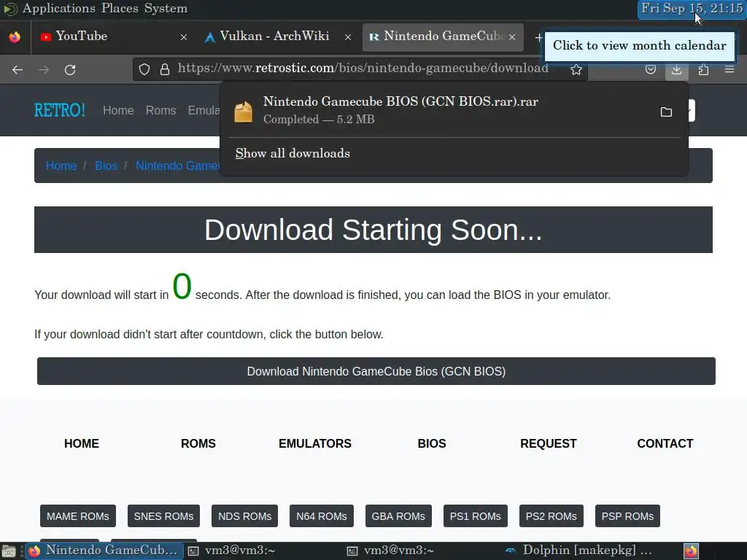
Task: Open the Firefox hamburger application menu
Action: (x=729, y=69)
